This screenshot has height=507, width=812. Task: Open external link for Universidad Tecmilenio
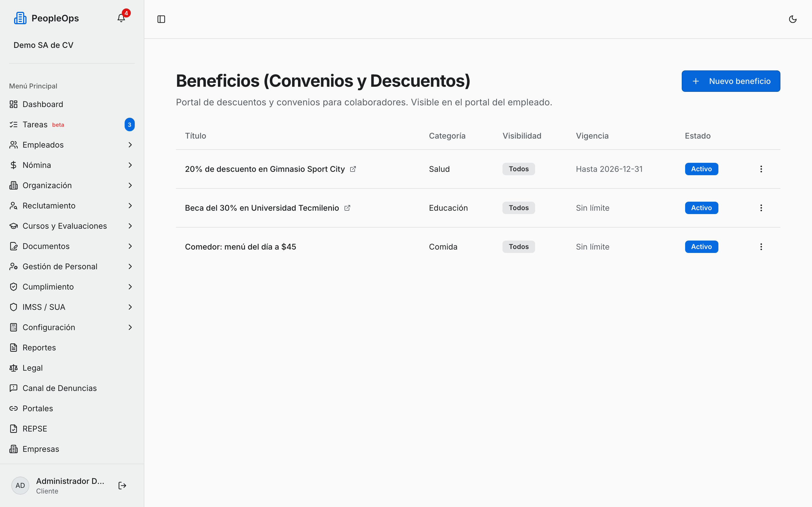(x=347, y=208)
